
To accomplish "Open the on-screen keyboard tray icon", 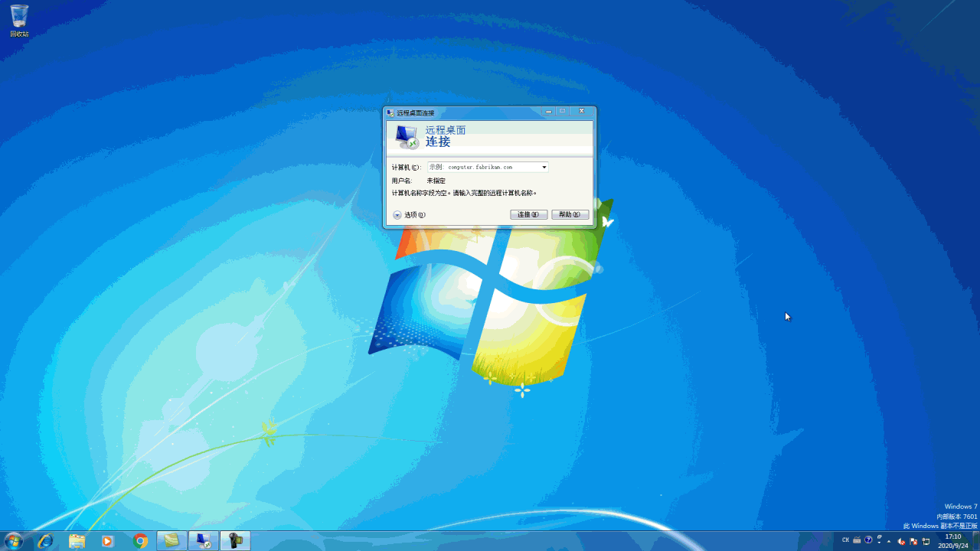I will [857, 540].
